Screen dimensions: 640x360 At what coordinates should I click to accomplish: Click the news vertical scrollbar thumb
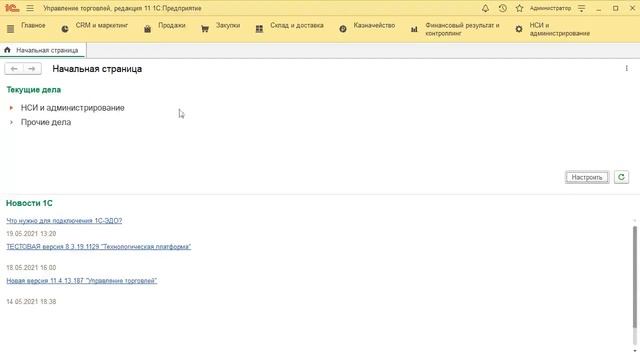pyautogui.click(x=635, y=277)
